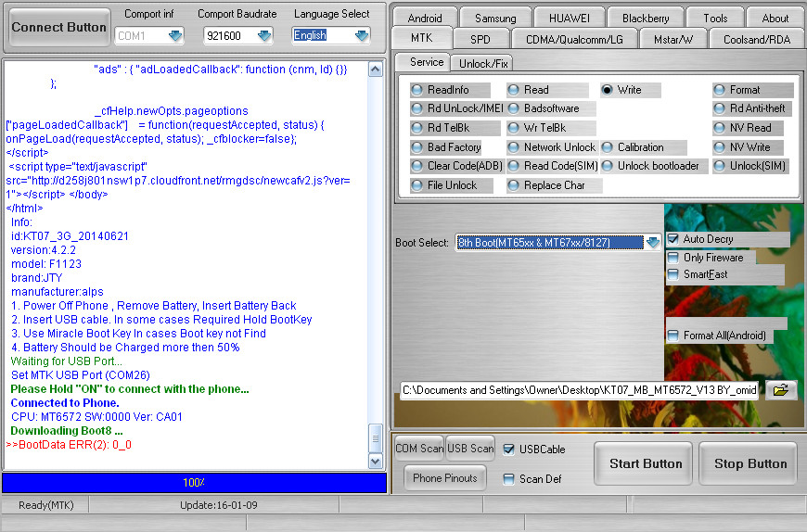Select Bad Factory radio option
807x532 pixels.
pos(445,147)
